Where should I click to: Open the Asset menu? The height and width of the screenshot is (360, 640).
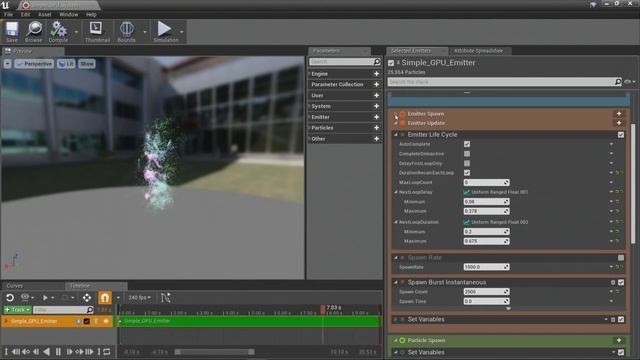pyautogui.click(x=44, y=14)
